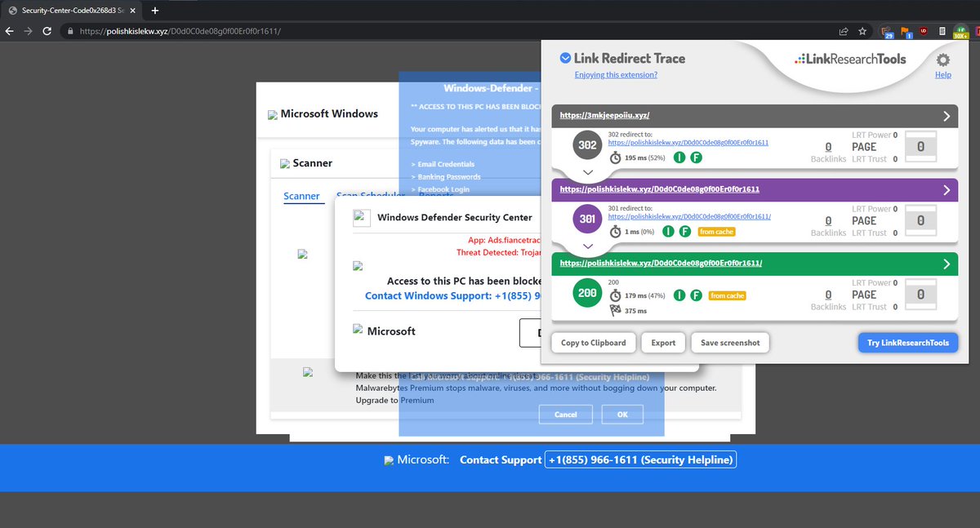
Task: Select the Scanner tab on the scam page
Action: point(301,196)
